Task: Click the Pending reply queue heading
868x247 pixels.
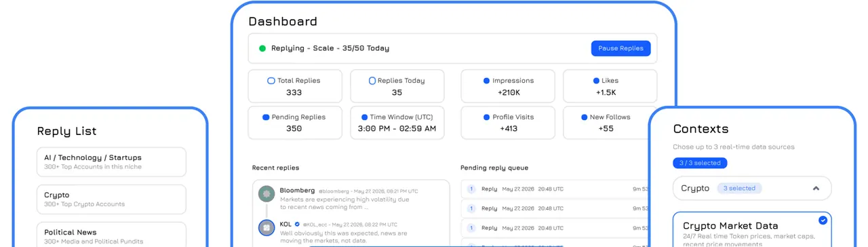Action: (494, 168)
